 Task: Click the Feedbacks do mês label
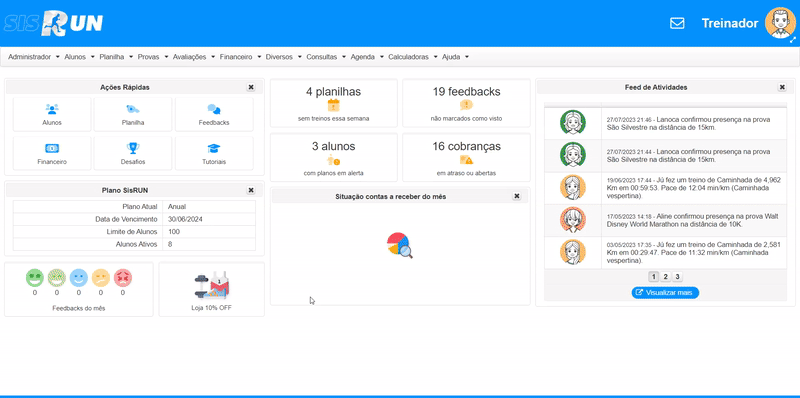(x=79, y=308)
